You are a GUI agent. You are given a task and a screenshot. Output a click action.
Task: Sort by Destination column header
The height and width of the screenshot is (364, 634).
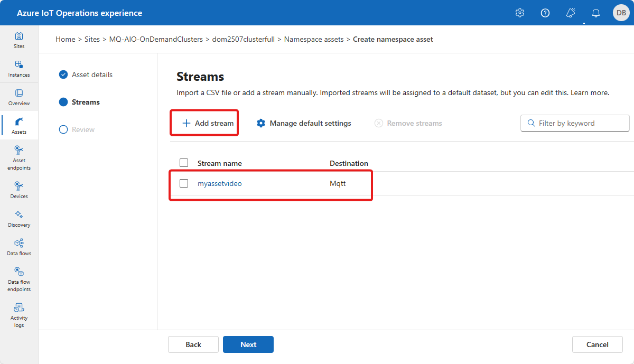(x=349, y=163)
